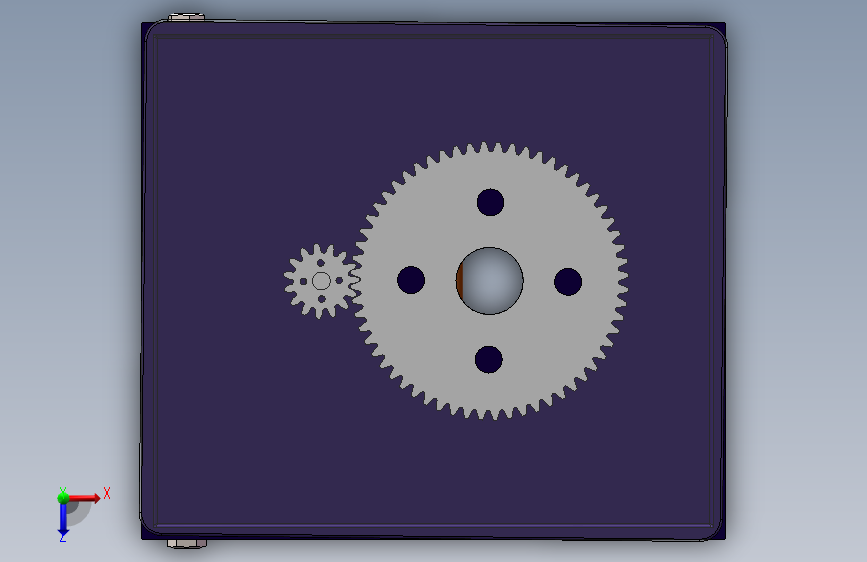Viewport: 867px width, 562px height.
Task: Click the pinion gear's center shaft hole
Action: [321, 281]
